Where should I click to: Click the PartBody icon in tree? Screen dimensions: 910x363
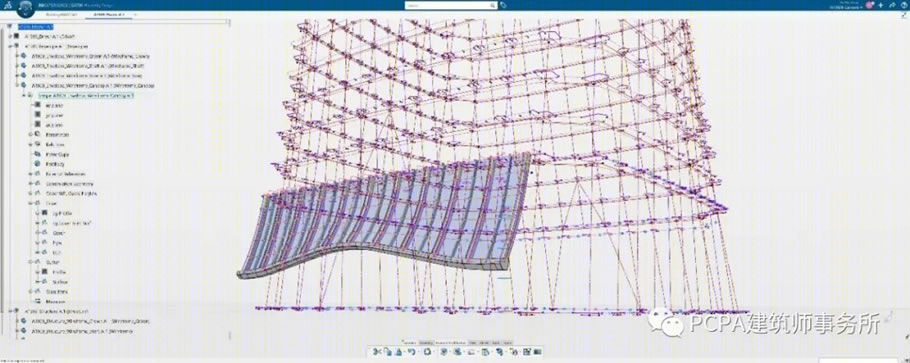pos(38,164)
